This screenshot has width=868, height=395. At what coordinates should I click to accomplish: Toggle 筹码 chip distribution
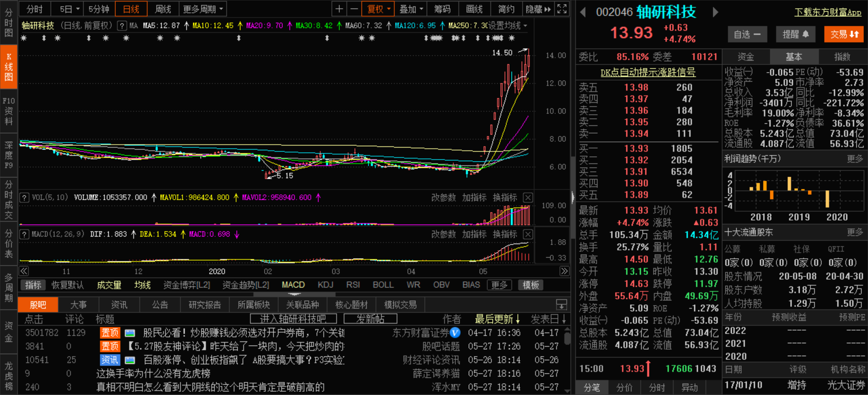443,9
